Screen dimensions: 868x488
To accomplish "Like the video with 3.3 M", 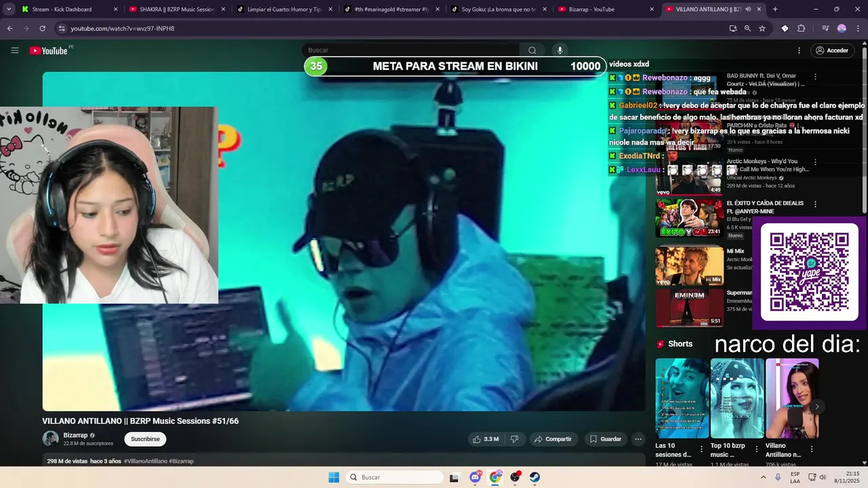I will pyautogui.click(x=486, y=439).
